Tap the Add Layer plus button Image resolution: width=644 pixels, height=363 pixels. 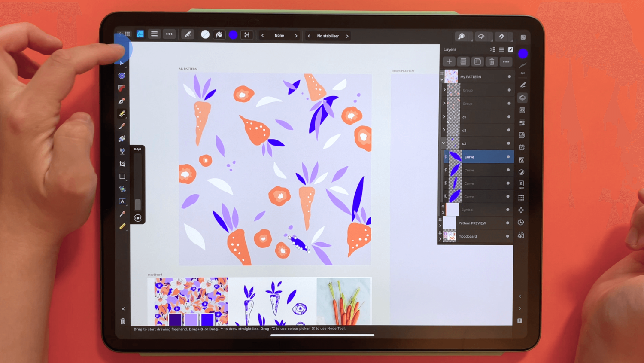(449, 61)
